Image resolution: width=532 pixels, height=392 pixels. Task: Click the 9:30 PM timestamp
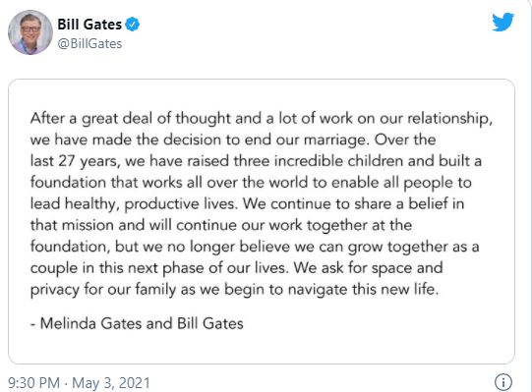click(x=33, y=383)
